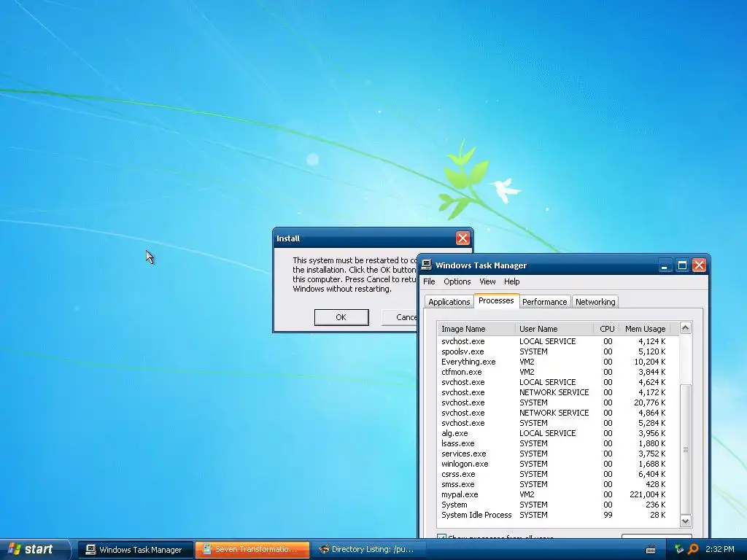Close the Windows Task Manager window
Screen dimensions: 747x560
(699, 265)
